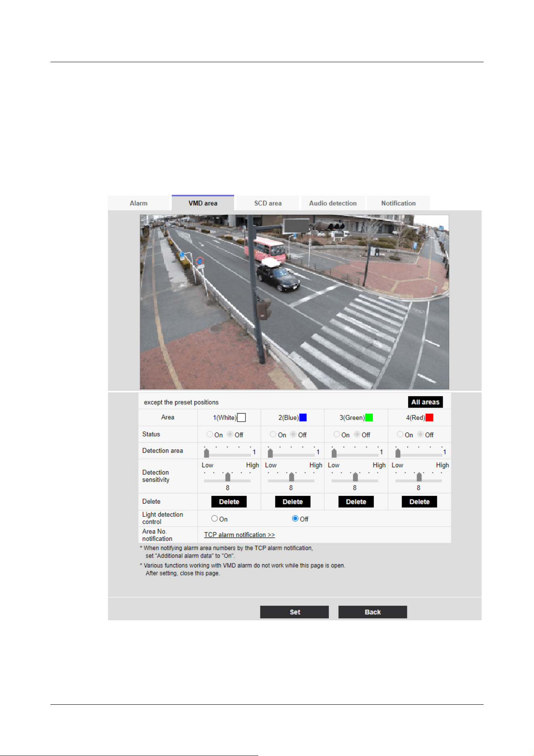Open the SCD area tab
The width and height of the screenshot is (534, 756).
point(268,203)
